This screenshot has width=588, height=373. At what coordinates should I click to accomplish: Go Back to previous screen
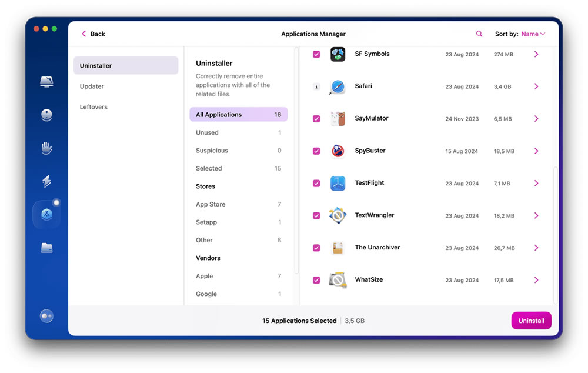(x=93, y=34)
